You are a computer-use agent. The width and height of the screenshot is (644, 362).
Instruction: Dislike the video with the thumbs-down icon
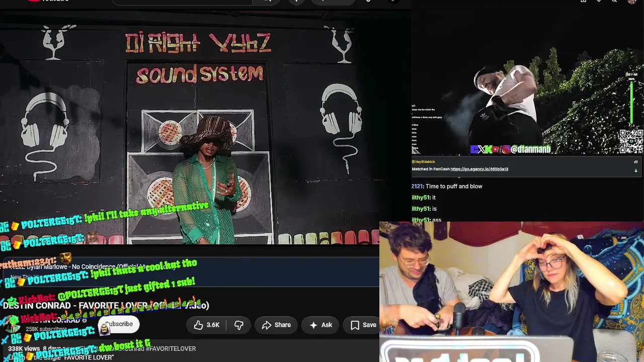pos(239,325)
